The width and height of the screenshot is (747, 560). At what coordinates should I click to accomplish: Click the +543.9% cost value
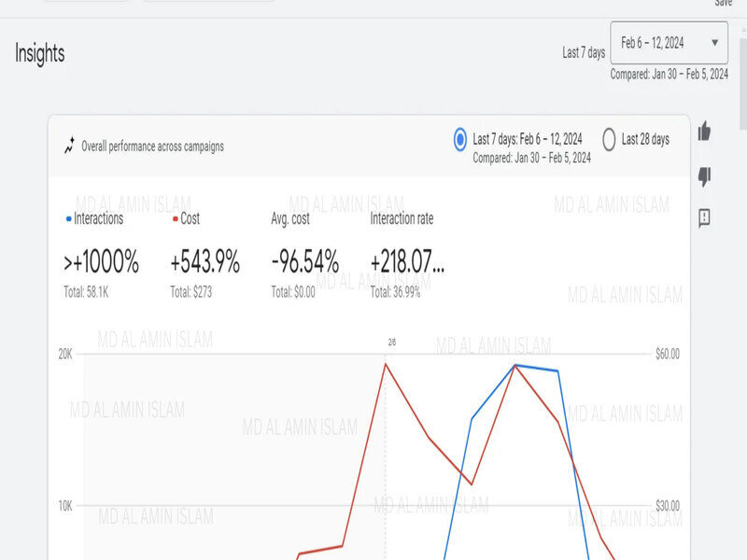[205, 261]
